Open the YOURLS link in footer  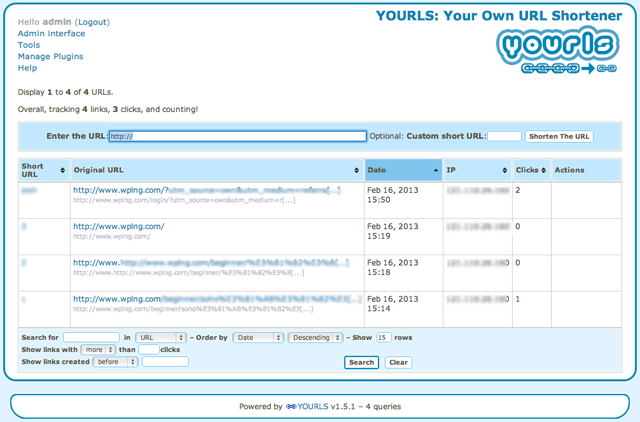[x=313, y=406]
